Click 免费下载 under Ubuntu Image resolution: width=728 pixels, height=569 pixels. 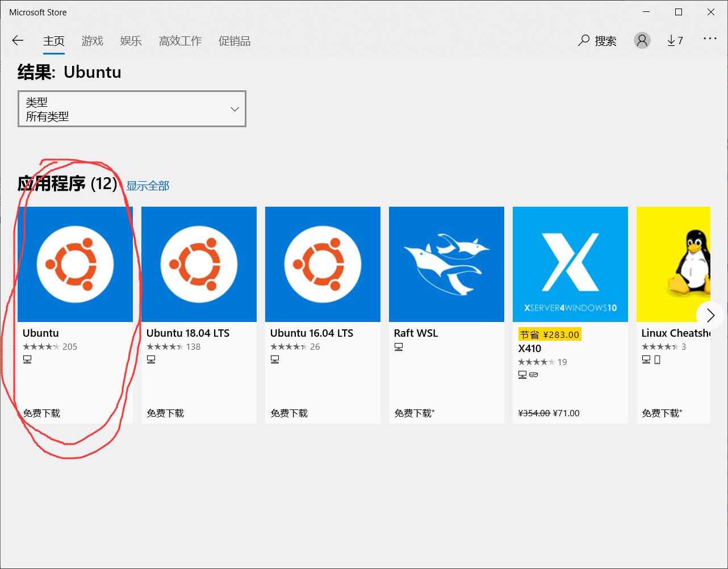point(41,413)
